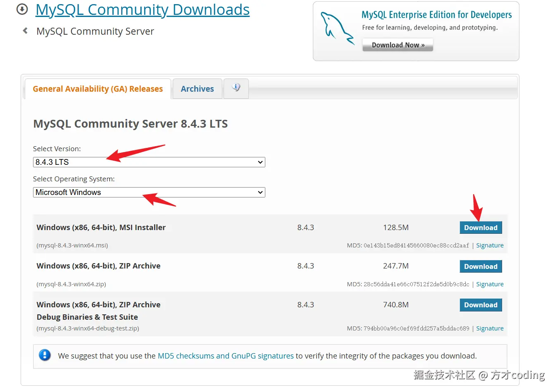Click the MD5 hash 0e143b15ed84145660080ec88ccd2aaf
Viewport: 555px width, 392px height.
point(416,245)
